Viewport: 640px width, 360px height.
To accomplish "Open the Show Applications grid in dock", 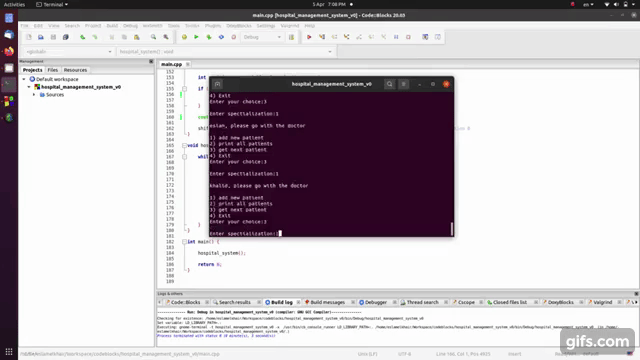I will 9,351.
